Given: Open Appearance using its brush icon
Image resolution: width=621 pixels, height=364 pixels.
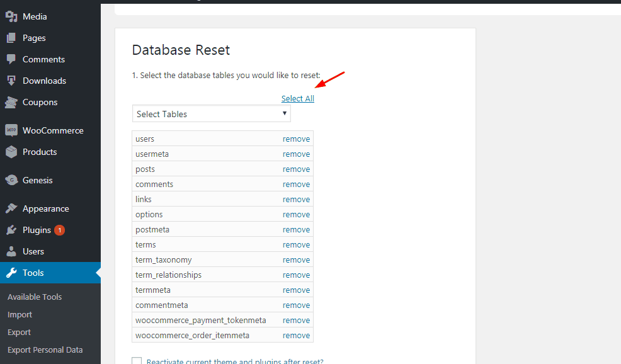Looking at the screenshot, I should pos(11,208).
